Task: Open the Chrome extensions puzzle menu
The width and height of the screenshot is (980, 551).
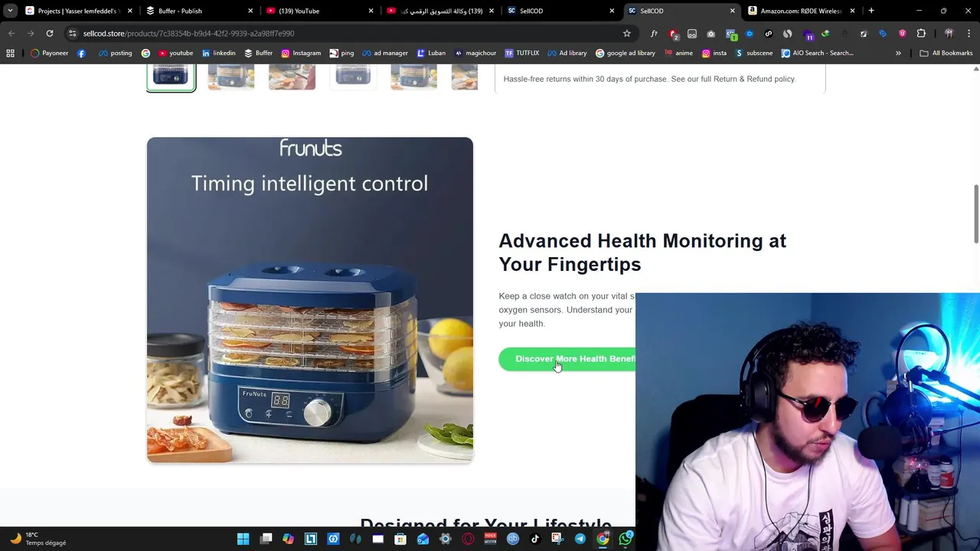Action: (921, 34)
